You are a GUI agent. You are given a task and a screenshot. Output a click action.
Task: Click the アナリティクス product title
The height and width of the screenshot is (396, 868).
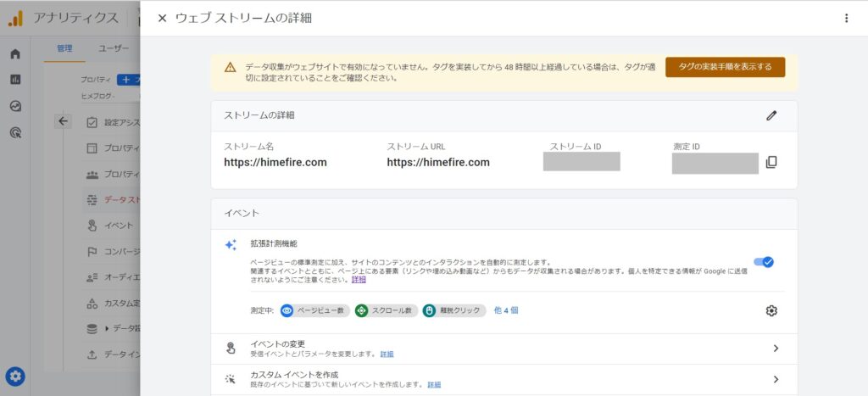(75, 18)
